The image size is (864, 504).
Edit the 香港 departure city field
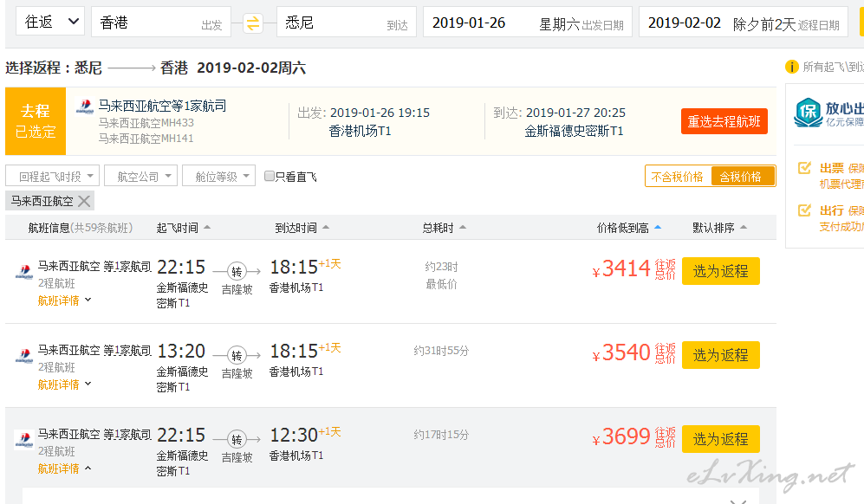(161, 22)
